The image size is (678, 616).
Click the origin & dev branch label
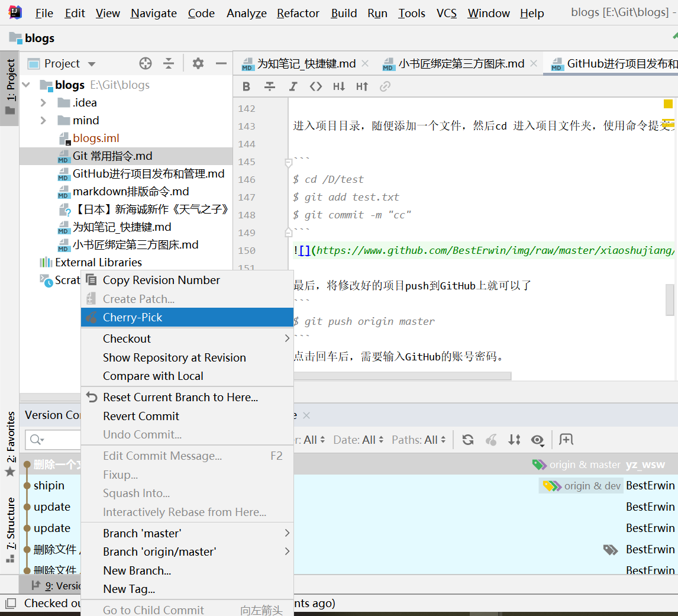pyautogui.click(x=582, y=486)
